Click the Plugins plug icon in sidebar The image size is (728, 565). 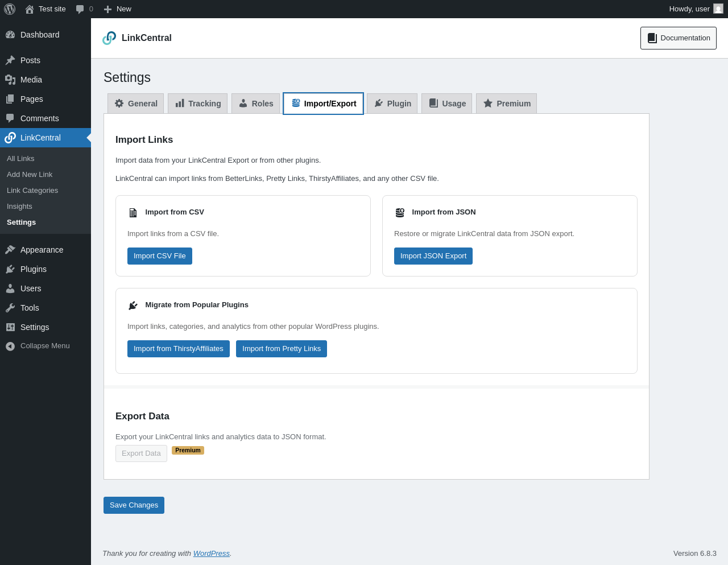click(10, 269)
